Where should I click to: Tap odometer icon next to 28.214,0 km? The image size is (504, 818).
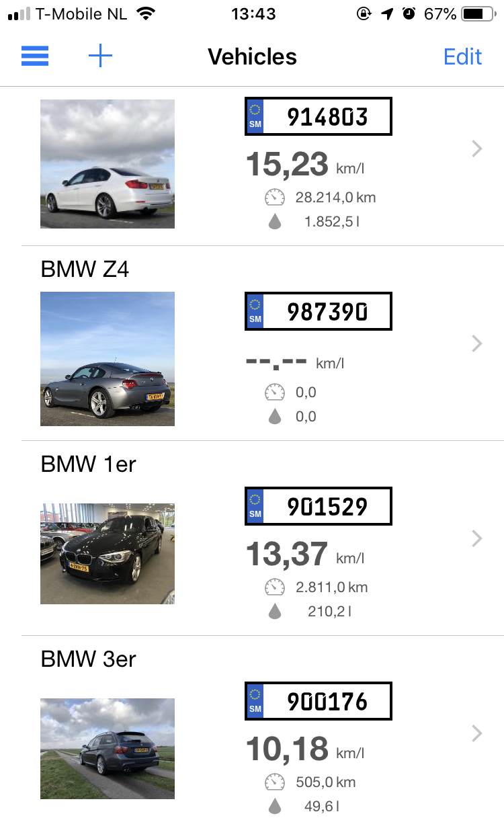point(274,198)
